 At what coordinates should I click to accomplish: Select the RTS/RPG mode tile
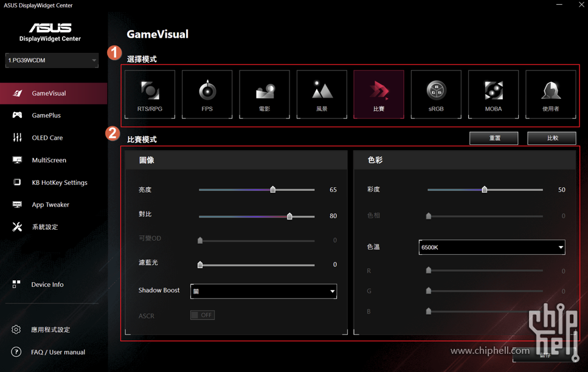click(x=150, y=94)
